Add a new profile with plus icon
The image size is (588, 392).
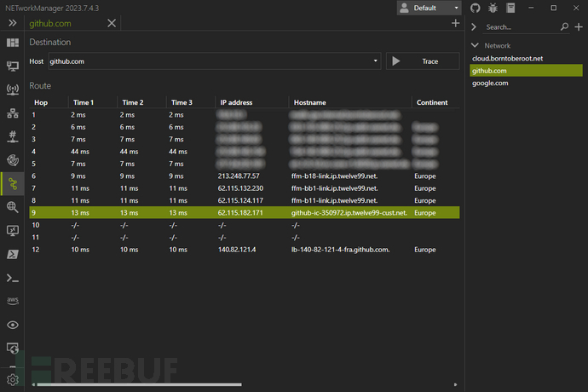[x=579, y=27]
